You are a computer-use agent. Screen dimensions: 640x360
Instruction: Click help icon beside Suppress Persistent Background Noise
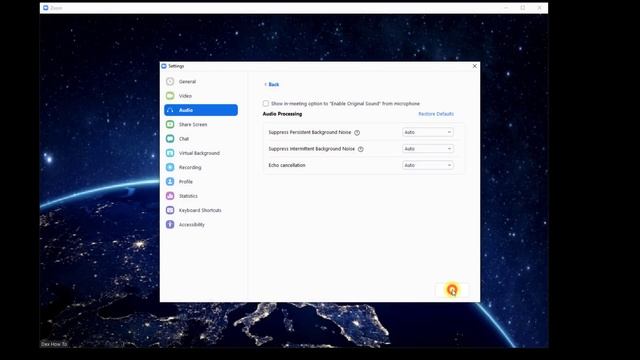tap(357, 133)
